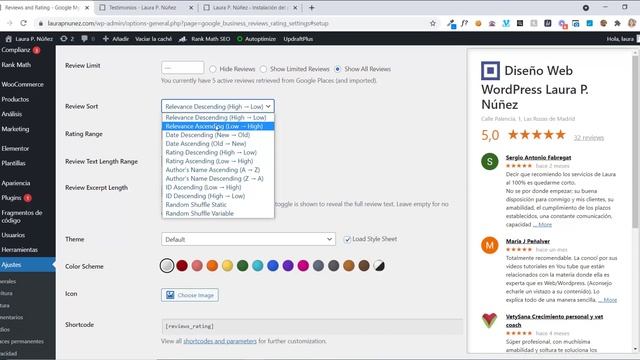Choose Date Ascending (Old → New) option
640x360 pixels.
tap(218, 144)
